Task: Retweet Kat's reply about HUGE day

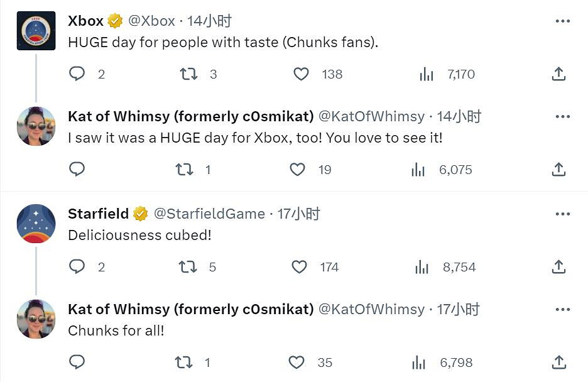Action: 184,170
